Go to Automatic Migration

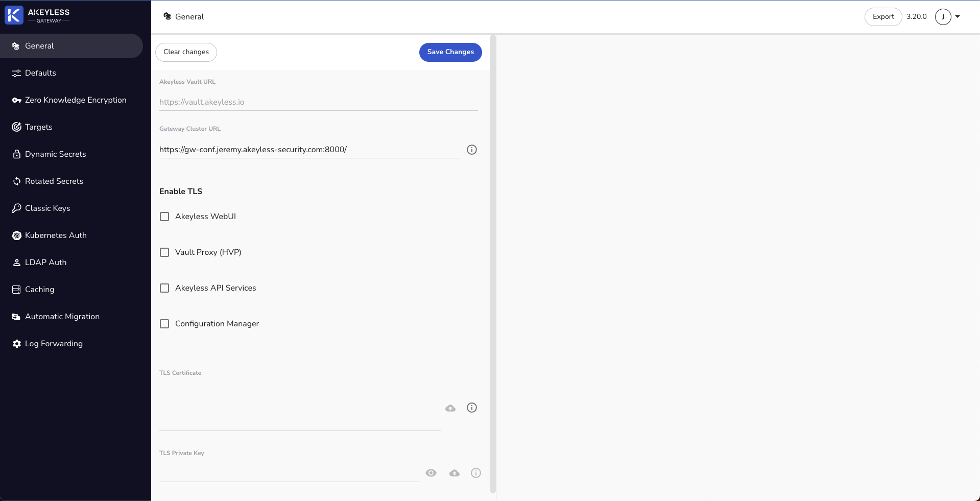click(71, 317)
